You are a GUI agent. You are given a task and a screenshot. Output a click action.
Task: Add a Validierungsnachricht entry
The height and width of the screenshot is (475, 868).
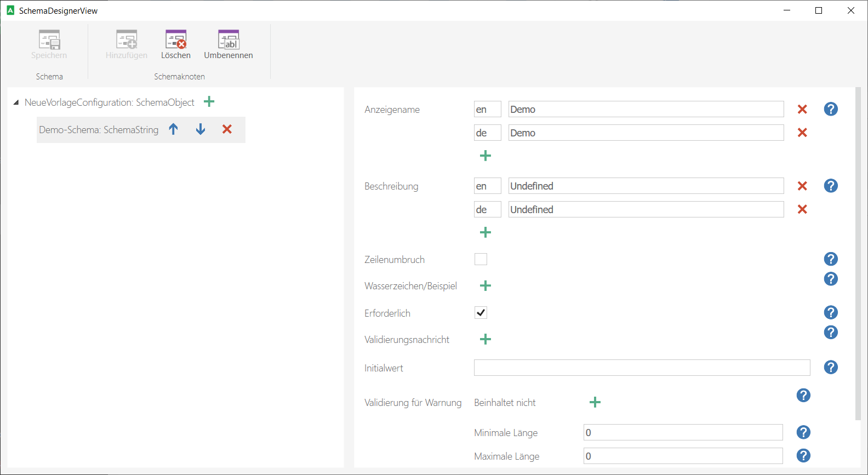click(486, 340)
